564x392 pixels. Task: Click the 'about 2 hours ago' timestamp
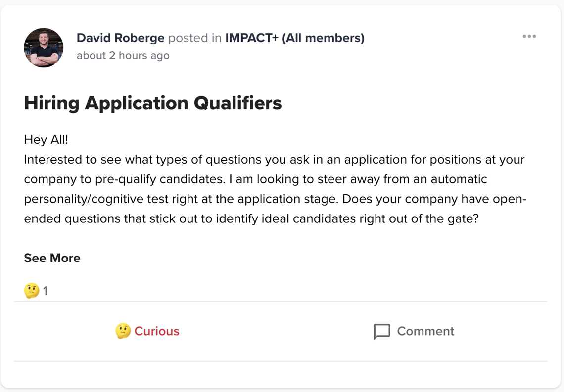tap(123, 56)
